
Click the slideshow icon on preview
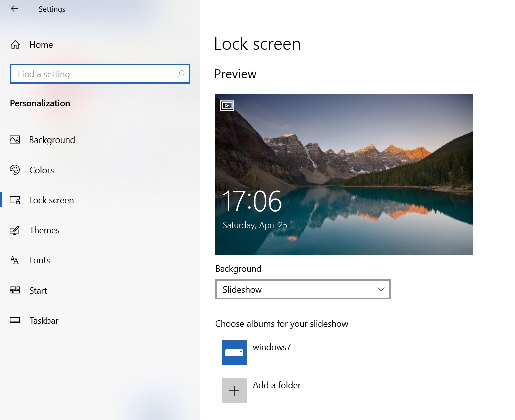click(227, 106)
